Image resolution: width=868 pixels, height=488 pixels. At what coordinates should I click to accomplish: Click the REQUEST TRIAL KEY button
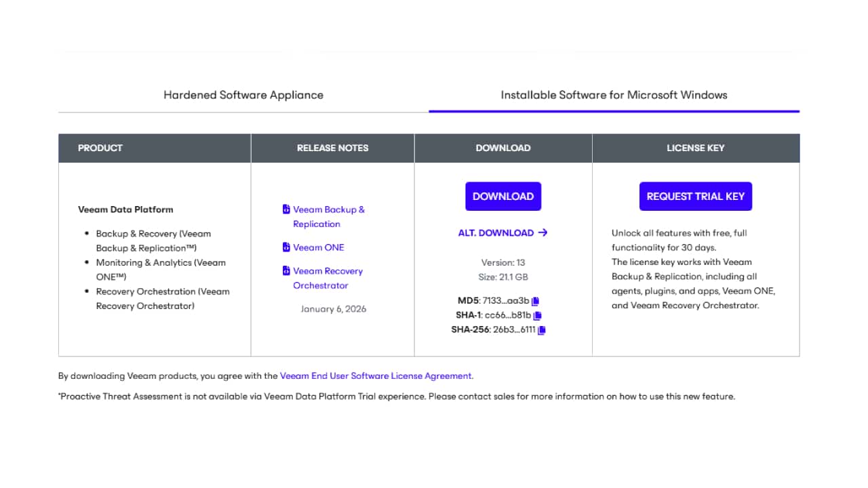(x=695, y=196)
